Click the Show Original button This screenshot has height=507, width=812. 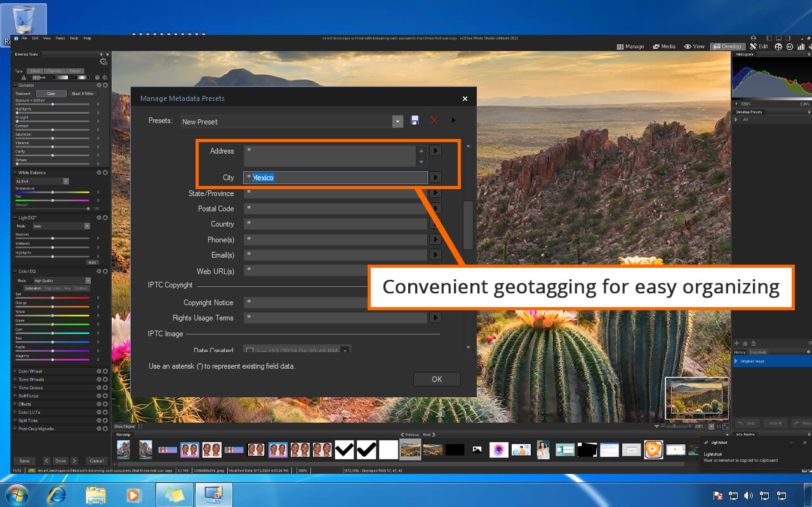click(124, 426)
